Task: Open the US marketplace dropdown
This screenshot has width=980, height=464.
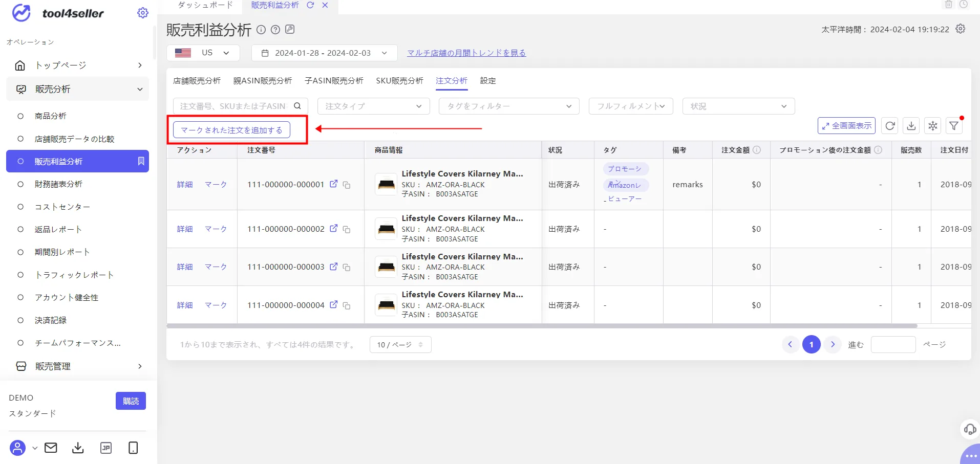Action: click(203, 53)
